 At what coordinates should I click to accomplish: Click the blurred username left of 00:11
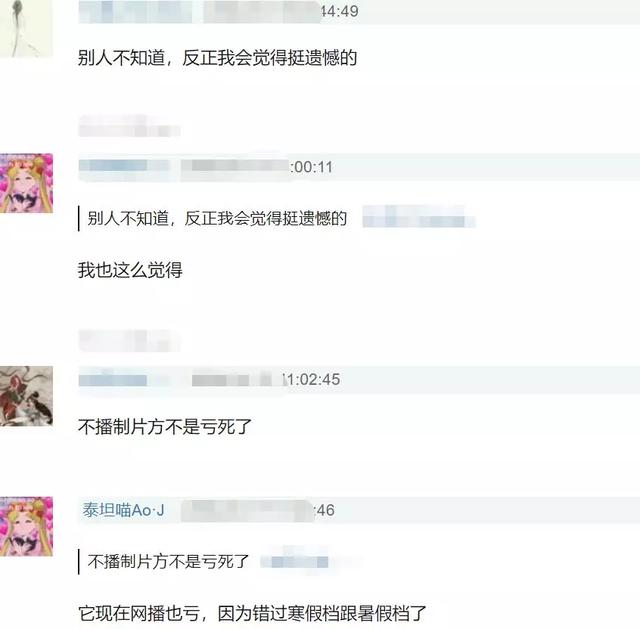pyautogui.click(x=124, y=165)
